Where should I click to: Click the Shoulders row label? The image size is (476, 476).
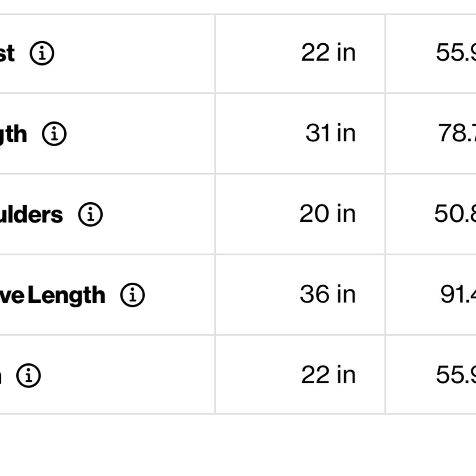click(31, 215)
